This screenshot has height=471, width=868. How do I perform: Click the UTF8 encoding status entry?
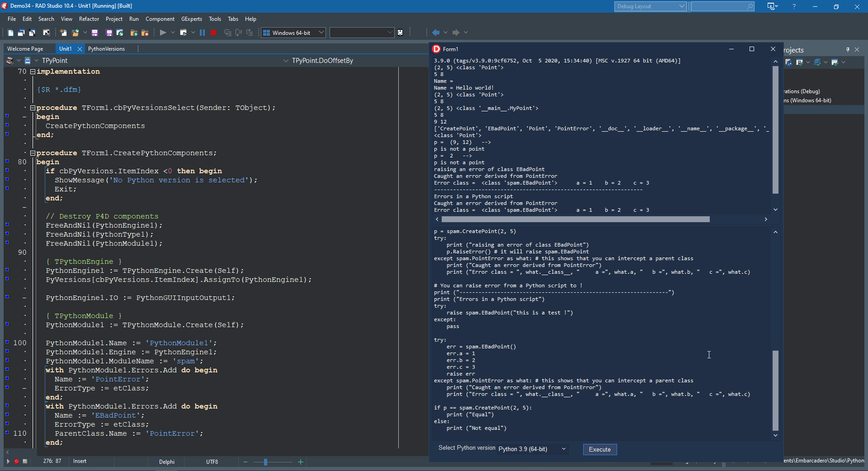coord(212,462)
